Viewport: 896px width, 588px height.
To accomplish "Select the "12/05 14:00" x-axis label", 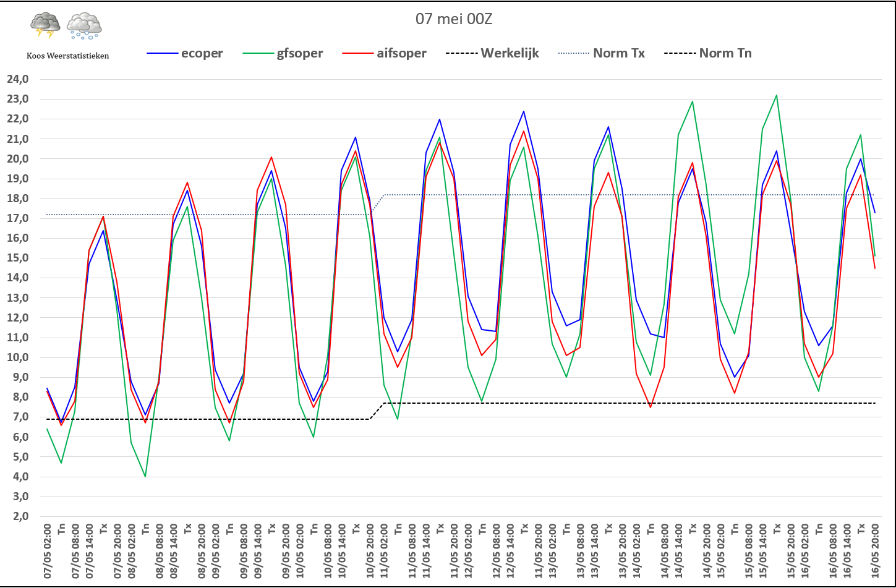I will (510, 550).
